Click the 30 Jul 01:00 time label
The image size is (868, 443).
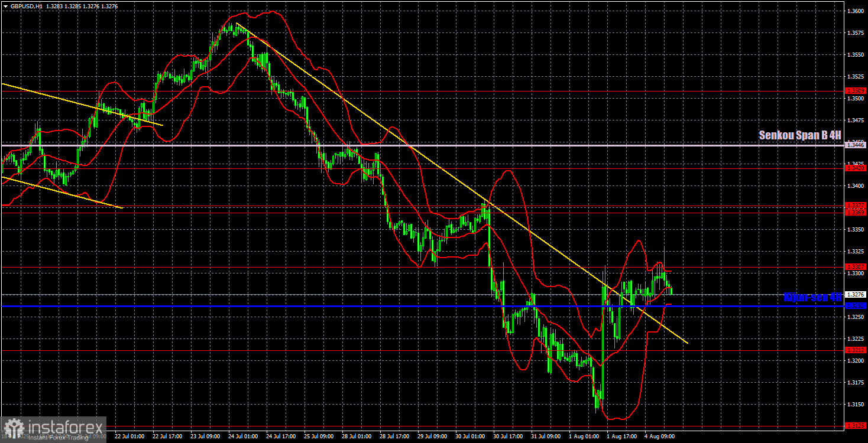[469, 437]
